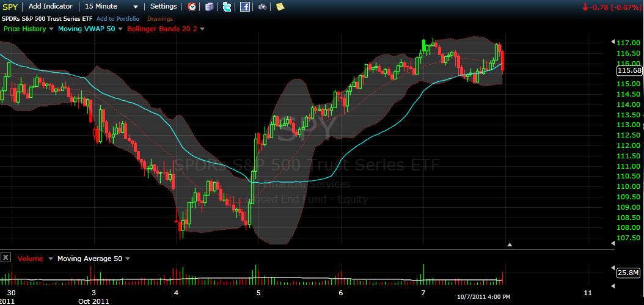Click the 116.50 price axis label
This screenshot has width=644, height=305.
pyautogui.click(x=628, y=53)
